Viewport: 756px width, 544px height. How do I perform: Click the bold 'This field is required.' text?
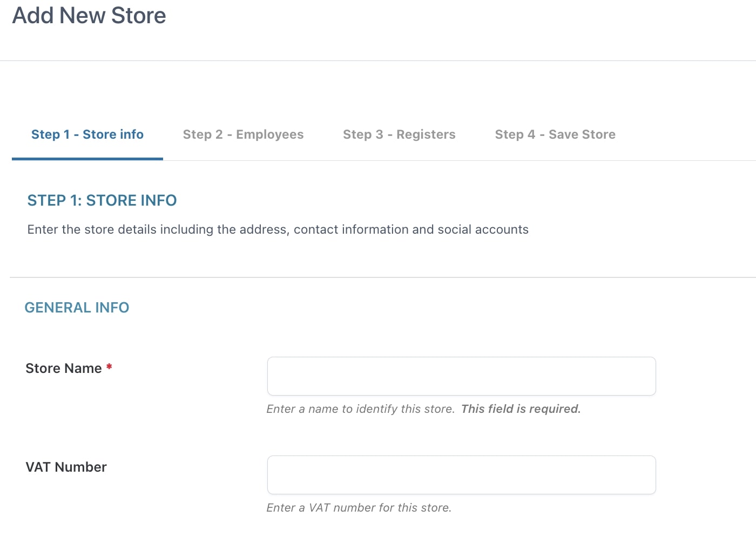click(x=521, y=409)
